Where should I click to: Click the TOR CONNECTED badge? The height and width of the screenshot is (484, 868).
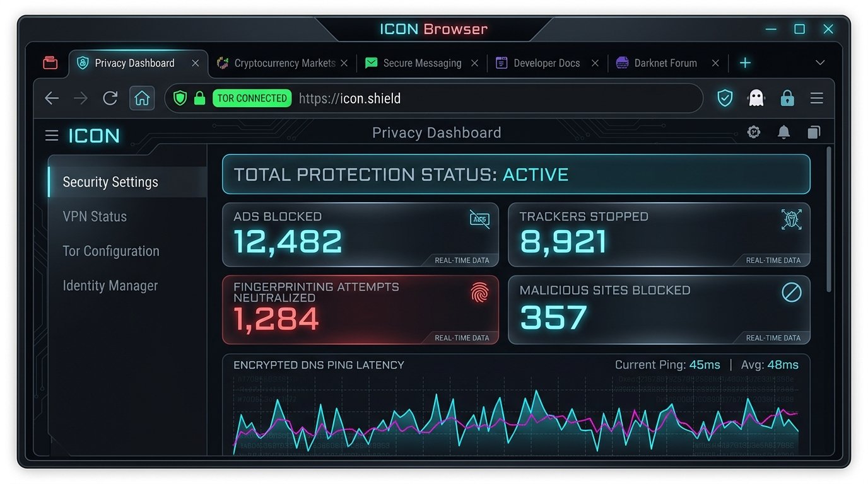tap(252, 98)
